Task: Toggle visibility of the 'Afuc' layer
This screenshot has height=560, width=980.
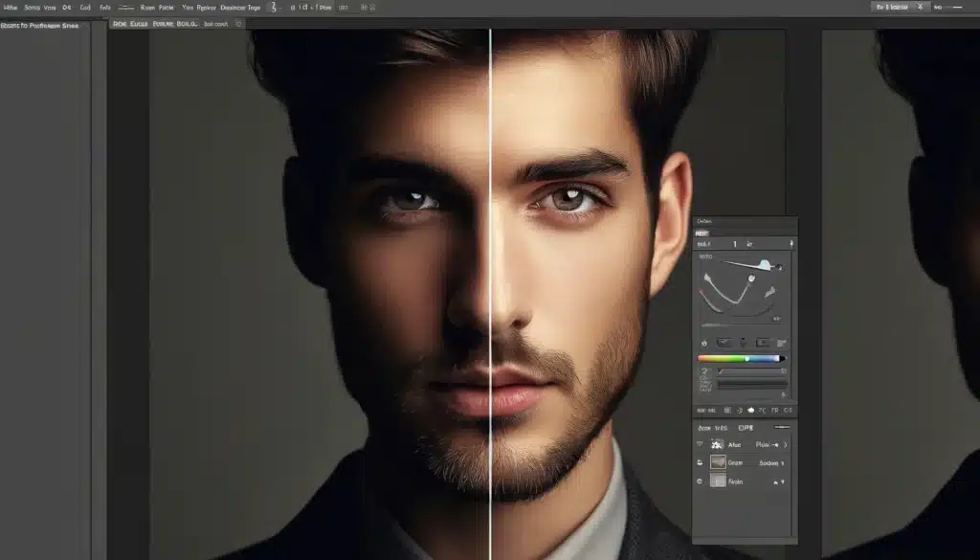Action: click(700, 444)
